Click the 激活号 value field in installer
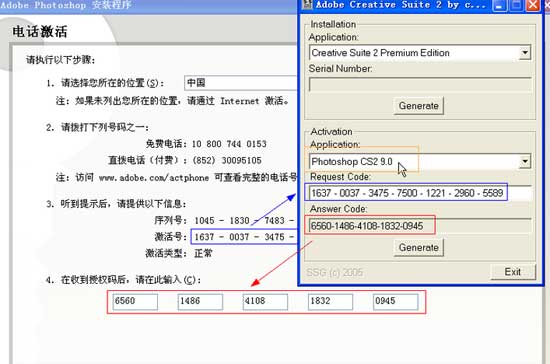This screenshot has height=364, width=550. [x=244, y=237]
